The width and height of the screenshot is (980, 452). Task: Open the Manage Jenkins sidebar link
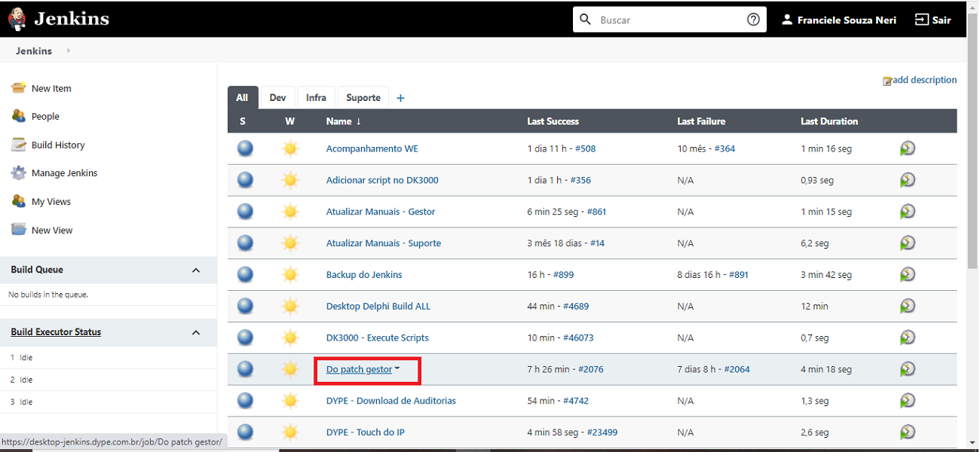[x=65, y=173]
